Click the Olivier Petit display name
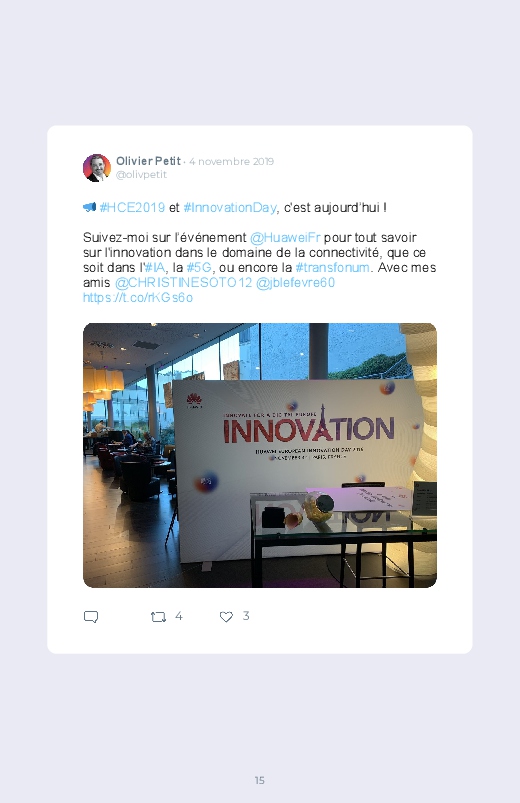Screen dimensions: 520x803 (148, 161)
